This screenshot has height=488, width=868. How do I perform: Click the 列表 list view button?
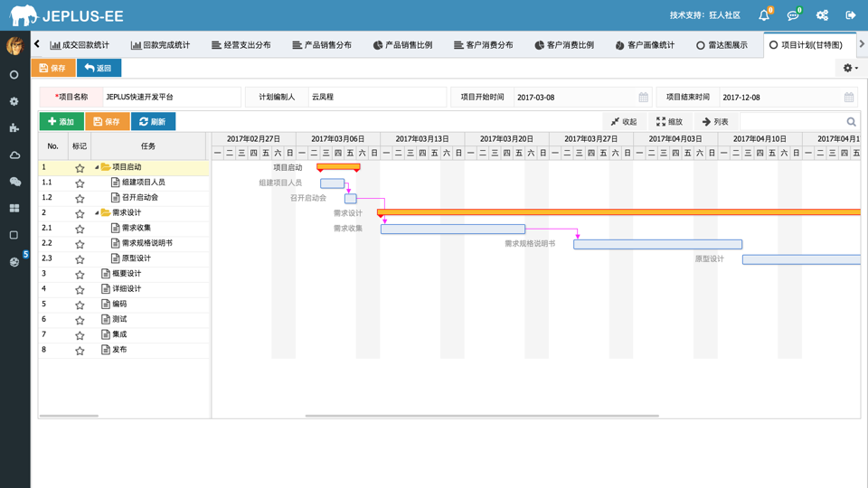pos(715,122)
